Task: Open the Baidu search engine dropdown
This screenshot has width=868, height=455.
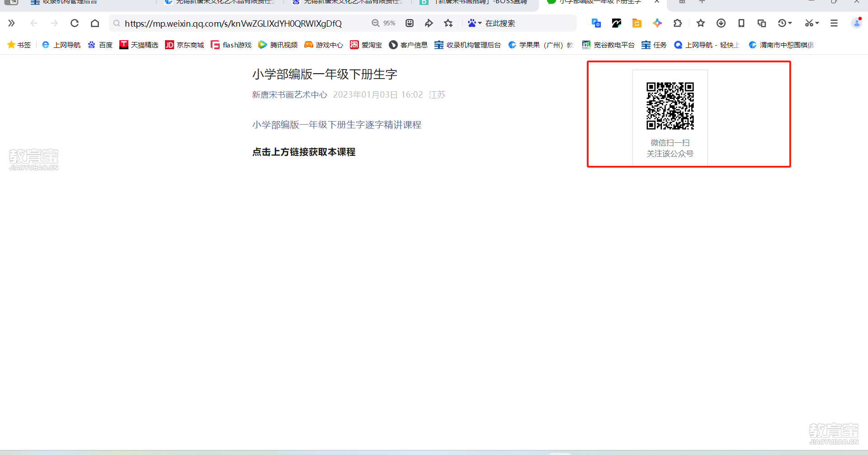Action: pyautogui.click(x=475, y=23)
